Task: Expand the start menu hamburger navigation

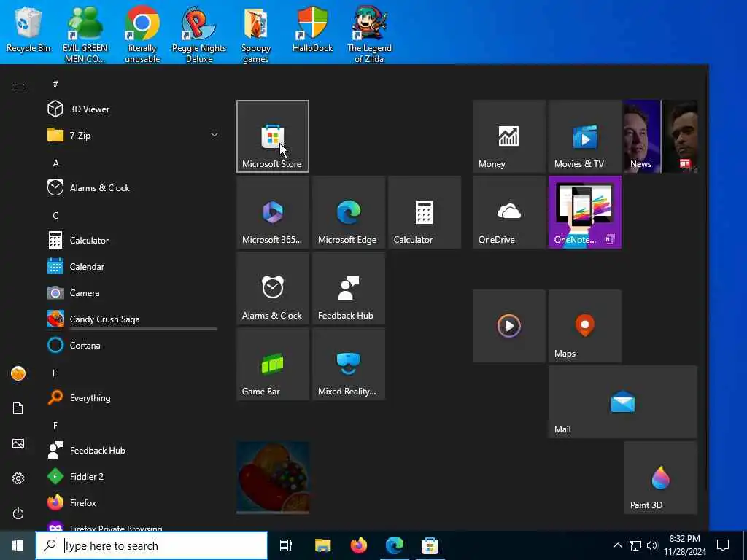Action: click(18, 85)
